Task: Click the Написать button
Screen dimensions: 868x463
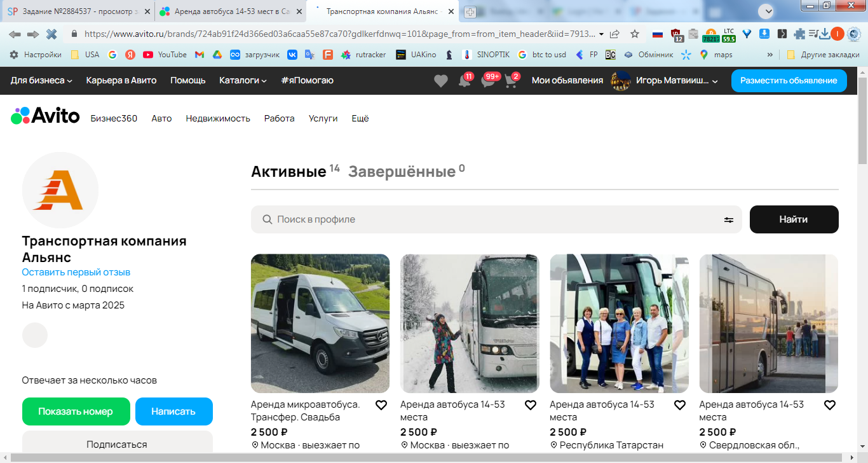Action: (x=173, y=411)
